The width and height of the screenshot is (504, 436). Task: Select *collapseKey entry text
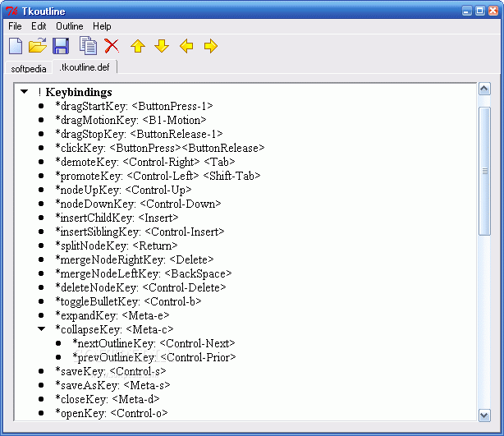[114, 329]
